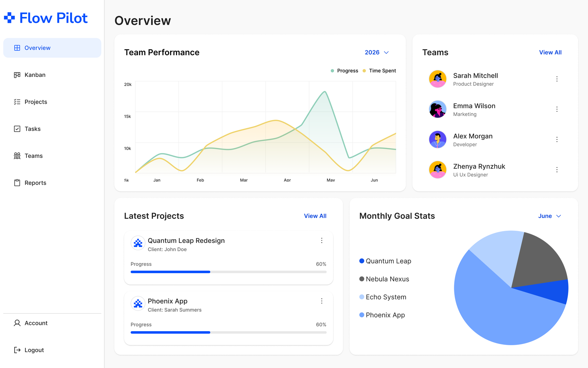The height and width of the screenshot is (368, 588).
Task: Click the Tasks checkbox icon
Action: pyautogui.click(x=17, y=129)
